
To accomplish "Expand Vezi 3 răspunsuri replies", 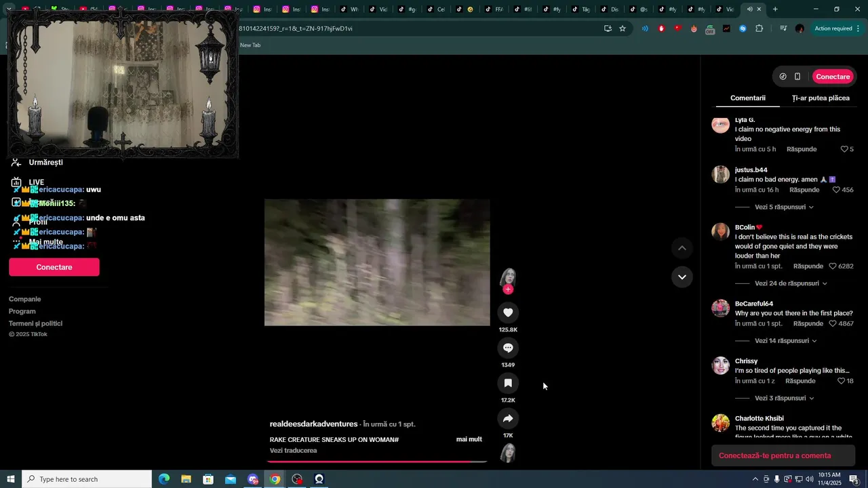I will (784, 399).
